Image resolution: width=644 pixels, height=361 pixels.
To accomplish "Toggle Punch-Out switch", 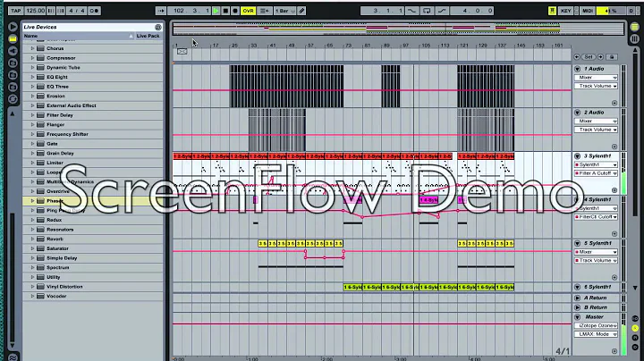I will [x=442, y=11].
